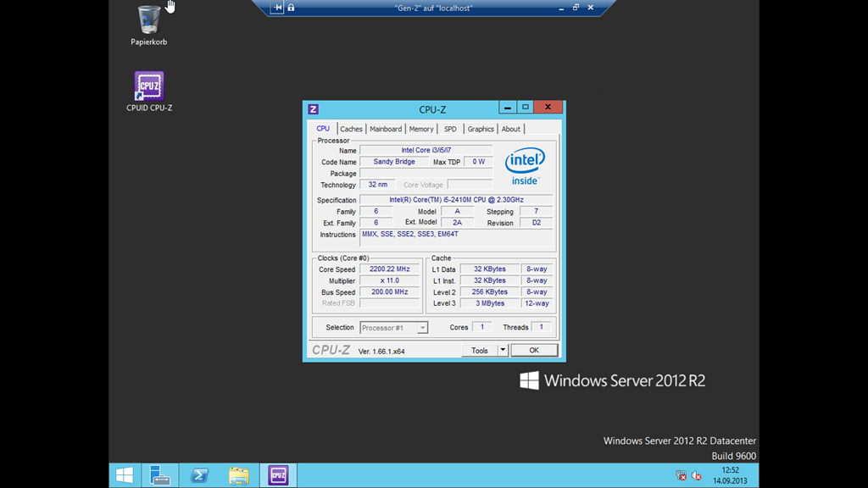868x488 pixels.
Task: Click the Level 3 12-way value
Action: coord(537,303)
